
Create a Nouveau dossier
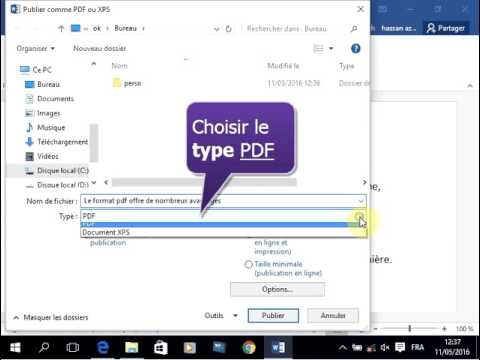(x=100, y=49)
